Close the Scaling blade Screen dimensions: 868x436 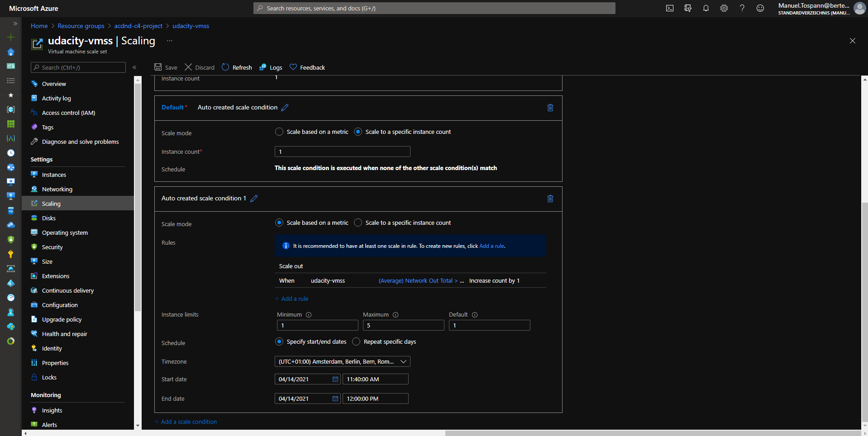point(853,41)
